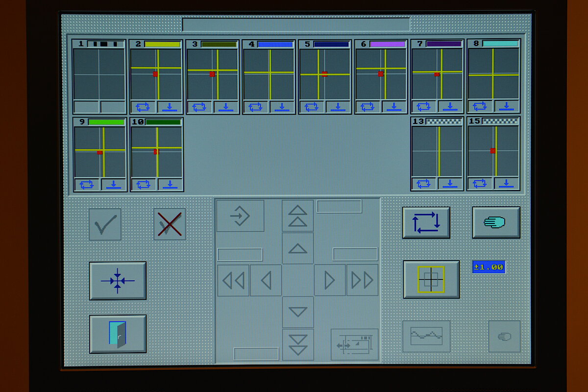The image size is (588, 392).
Task: Click the cycle arrows button under unit 7
Action: (x=424, y=106)
